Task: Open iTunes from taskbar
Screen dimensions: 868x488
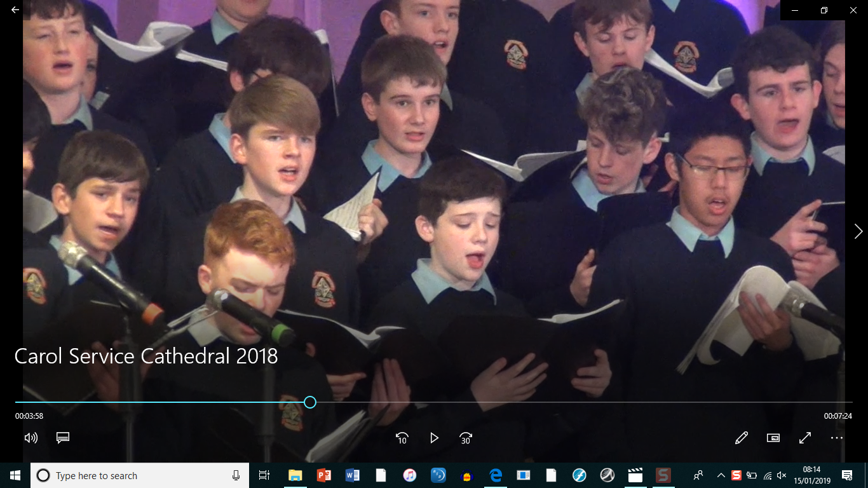Action: coord(410,475)
